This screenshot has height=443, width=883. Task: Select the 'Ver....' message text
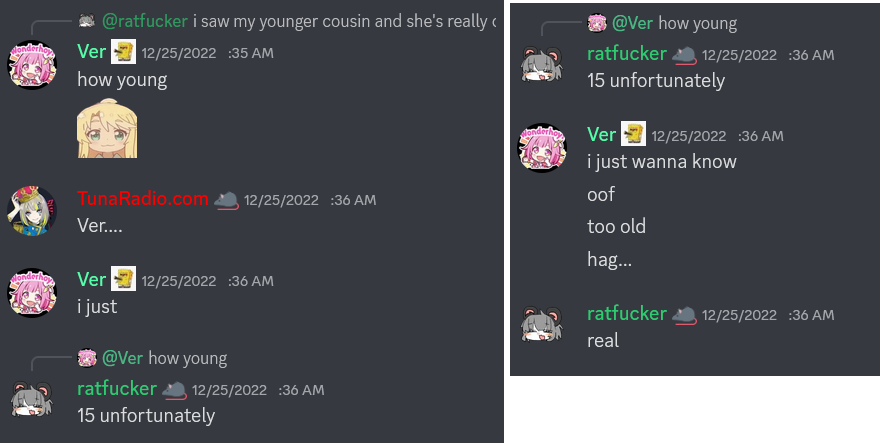[x=100, y=226]
